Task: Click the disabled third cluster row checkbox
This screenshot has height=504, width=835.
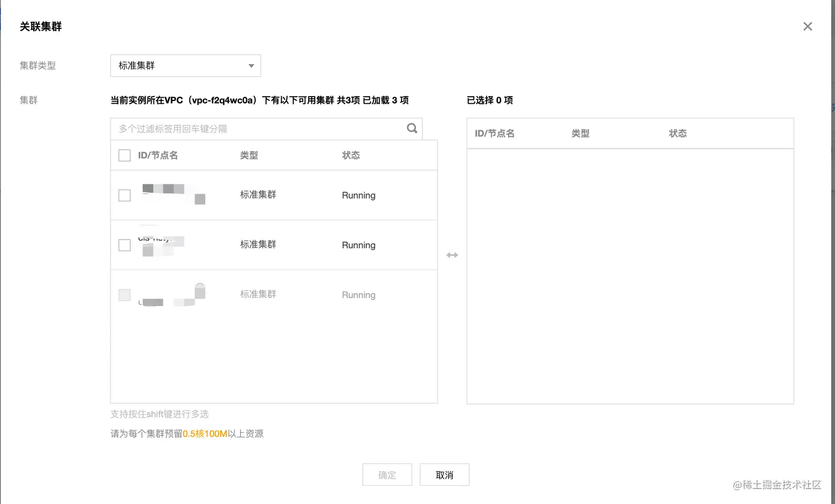Action: click(125, 295)
